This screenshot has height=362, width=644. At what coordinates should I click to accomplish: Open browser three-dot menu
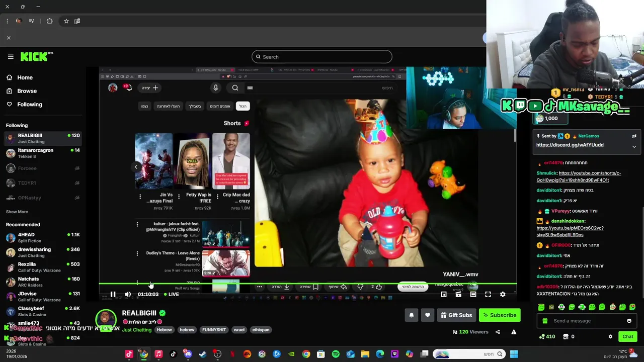(7, 21)
